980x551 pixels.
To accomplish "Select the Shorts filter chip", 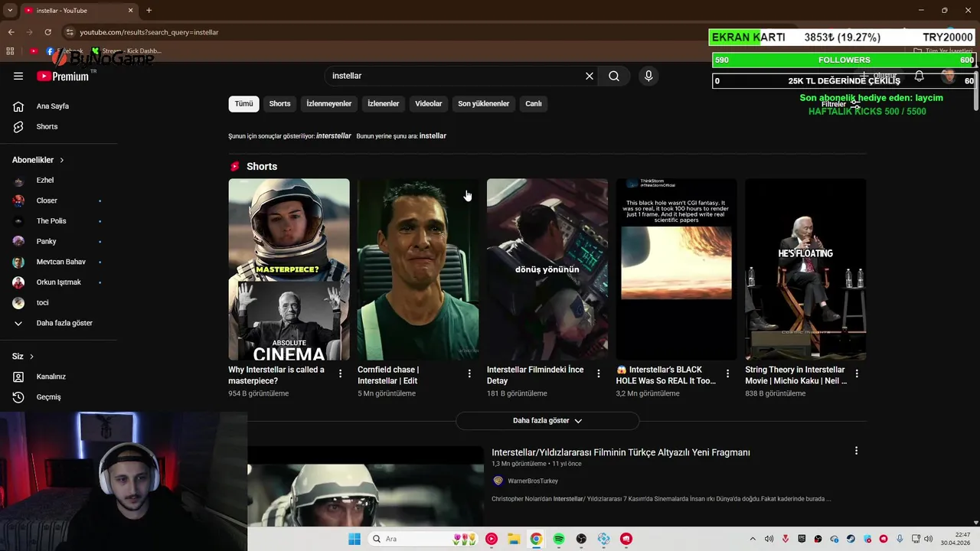I will click(x=279, y=104).
